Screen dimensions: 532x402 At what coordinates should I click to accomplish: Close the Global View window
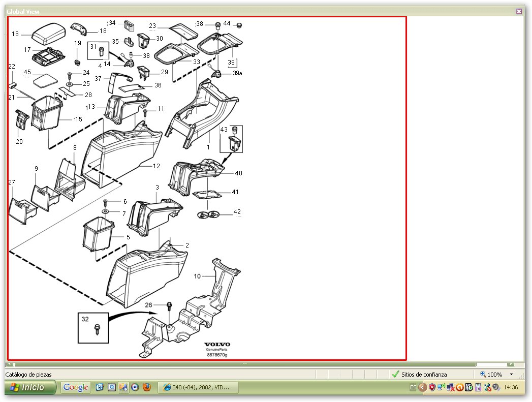pyautogui.click(x=519, y=11)
